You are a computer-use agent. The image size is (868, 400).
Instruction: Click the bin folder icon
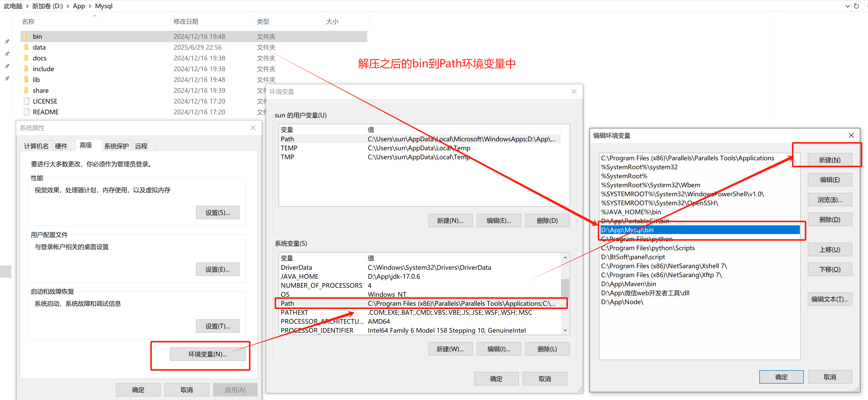(26, 36)
